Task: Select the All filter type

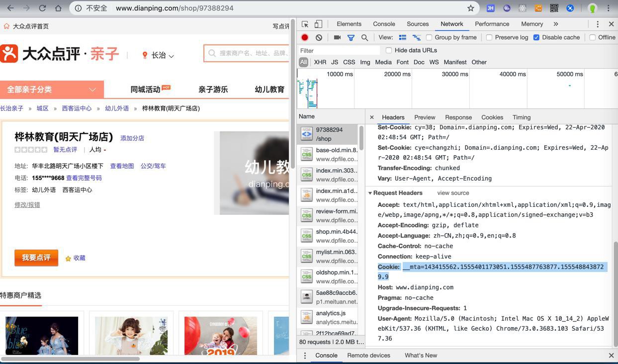Action: pos(303,62)
